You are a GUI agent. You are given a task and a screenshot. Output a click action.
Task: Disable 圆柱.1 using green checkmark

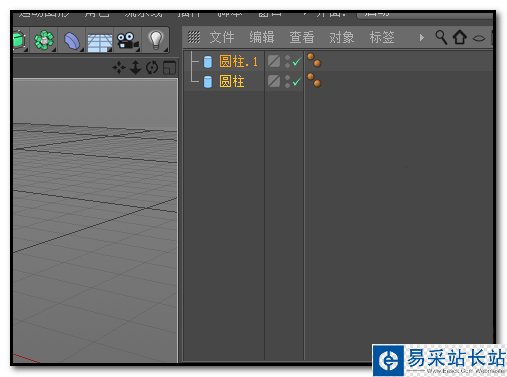297,62
